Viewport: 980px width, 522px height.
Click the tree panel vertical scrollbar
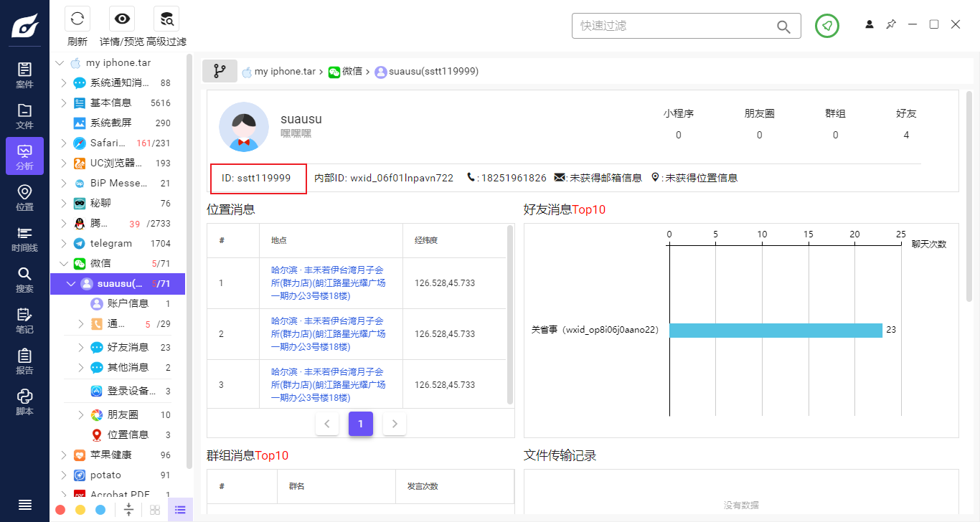point(189,262)
